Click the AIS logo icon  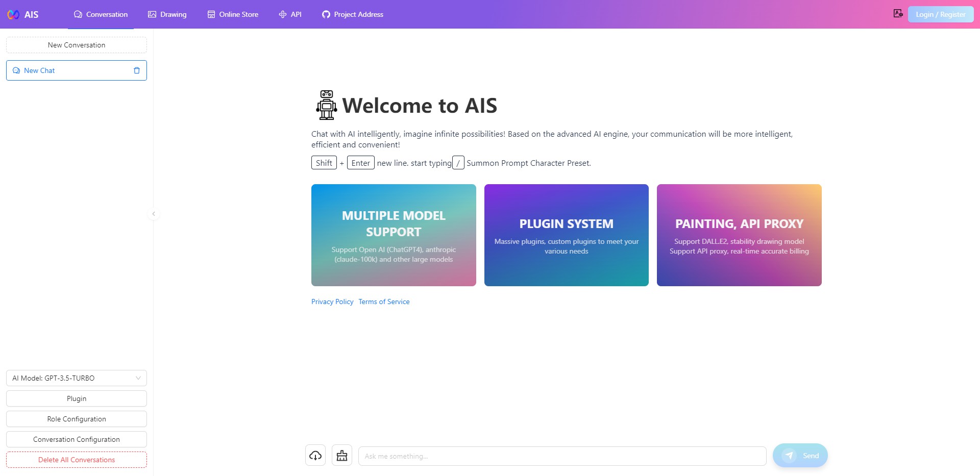tap(14, 14)
